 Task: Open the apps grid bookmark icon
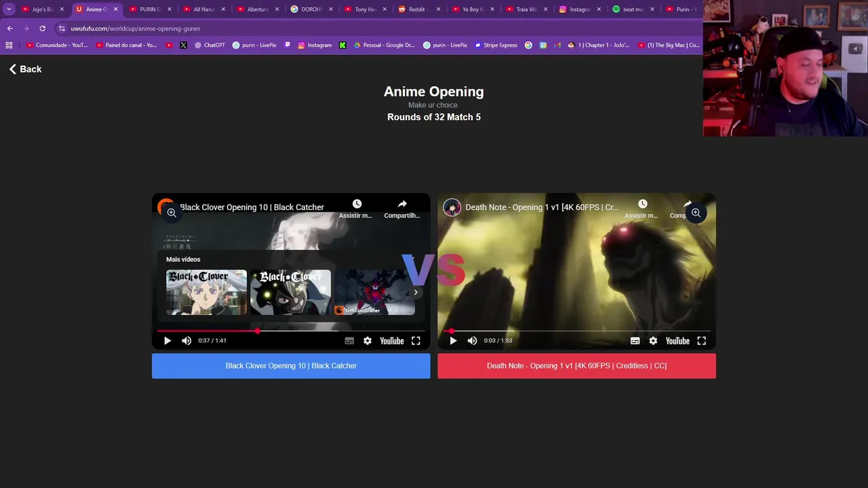click(x=9, y=45)
